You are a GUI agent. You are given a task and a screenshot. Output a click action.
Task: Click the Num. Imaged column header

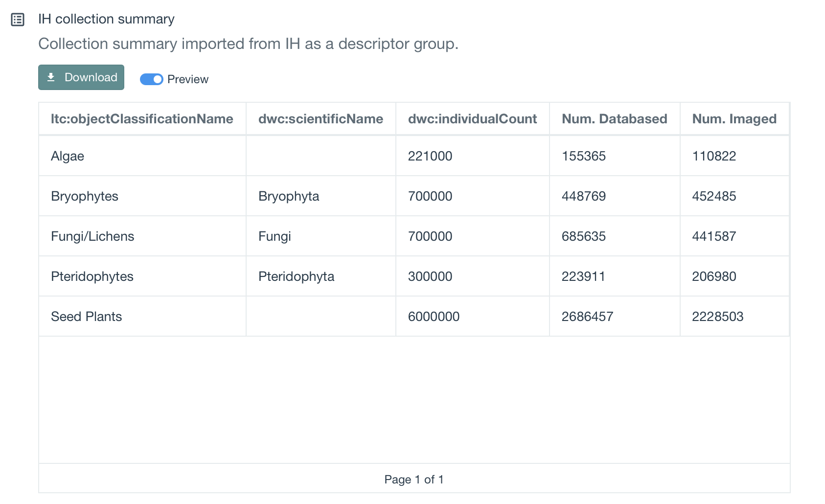point(734,119)
